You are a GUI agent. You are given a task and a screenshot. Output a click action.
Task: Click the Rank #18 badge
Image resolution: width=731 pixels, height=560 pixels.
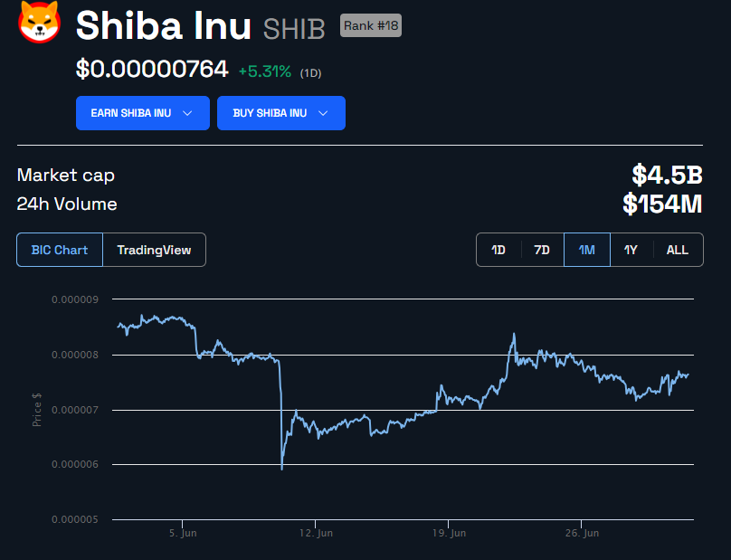[x=370, y=26]
